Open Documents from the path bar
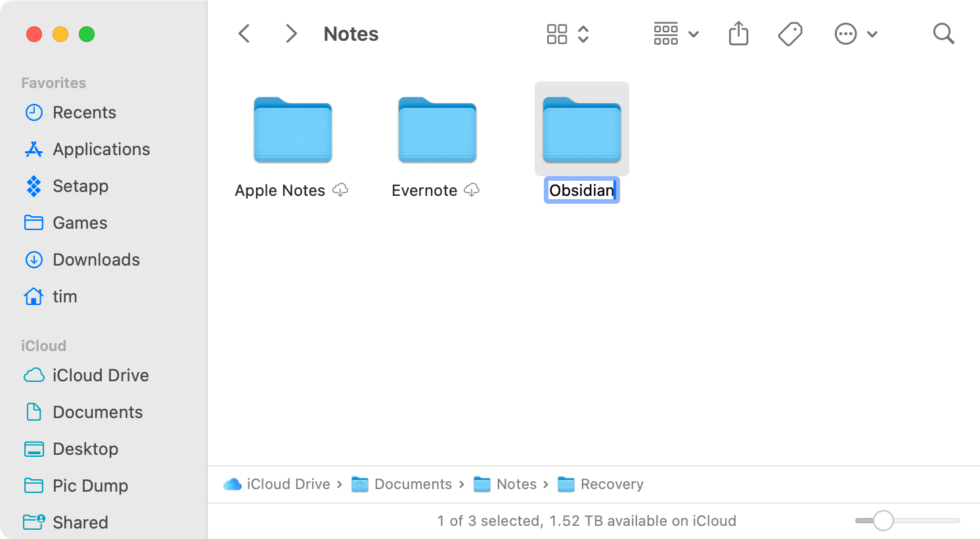Image resolution: width=980 pixels, height=539 pixels. point(414,484)
